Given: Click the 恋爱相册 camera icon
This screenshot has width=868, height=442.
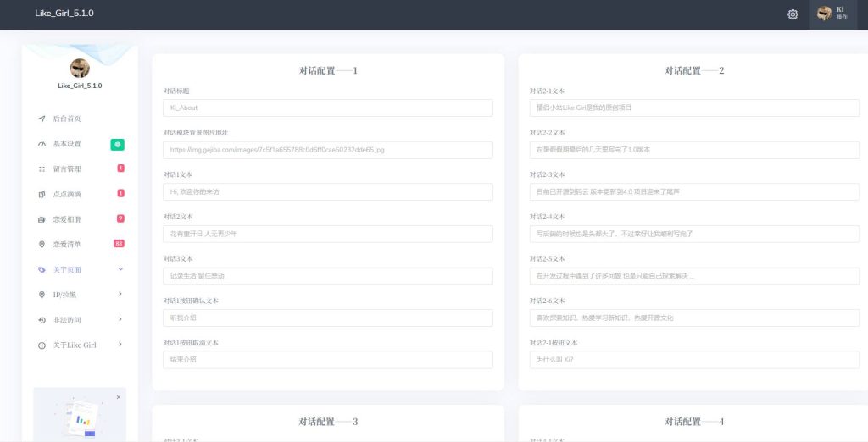Looking at the screenshot, I should tap(42, 219).
